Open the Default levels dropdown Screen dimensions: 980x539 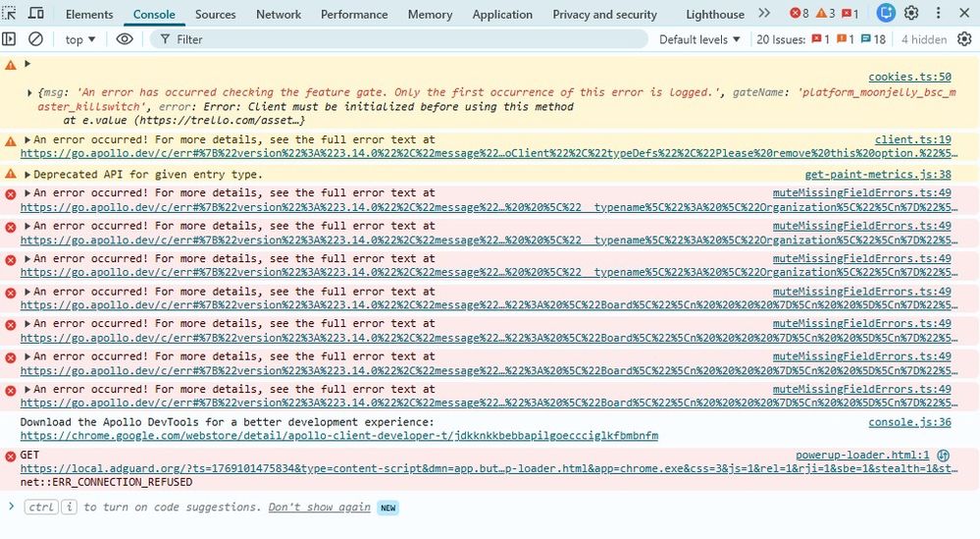[699, 39]
